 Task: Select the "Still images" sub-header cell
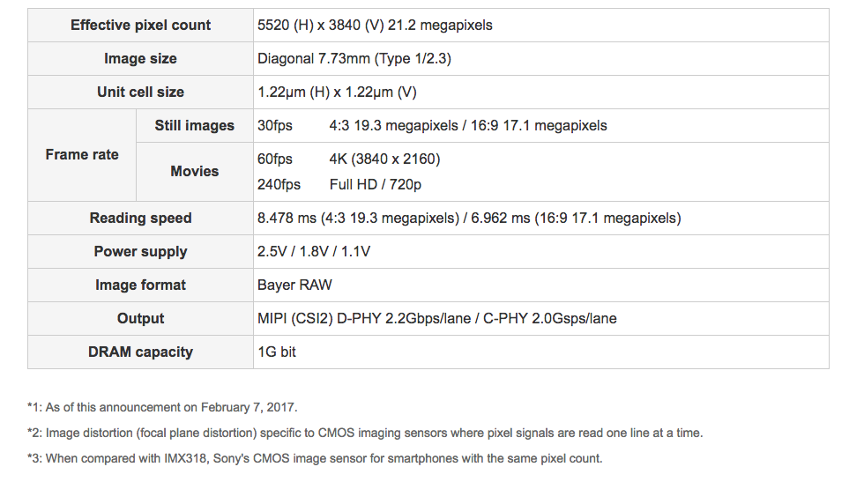pos(194,125)
